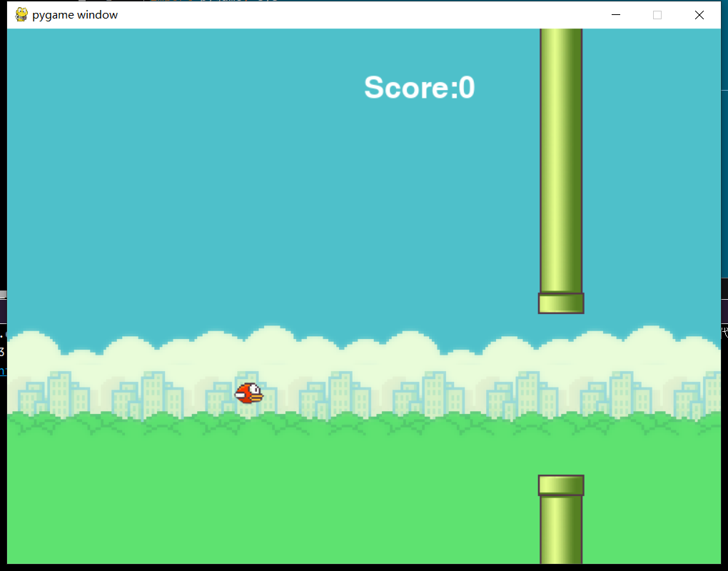728x571 pixels.
Task: Click the cap of the upper pipe
Action: tap(561, 303)
